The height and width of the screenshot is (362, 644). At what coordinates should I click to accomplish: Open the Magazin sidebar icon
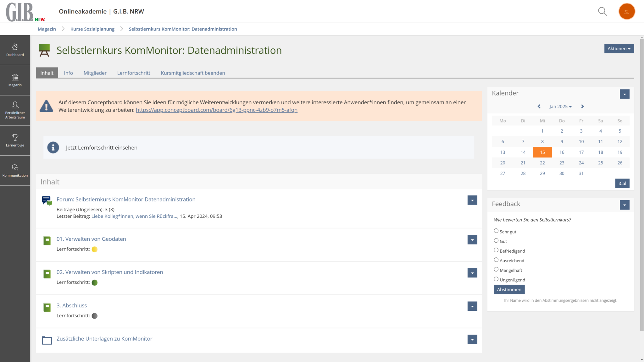coord(15,80)
